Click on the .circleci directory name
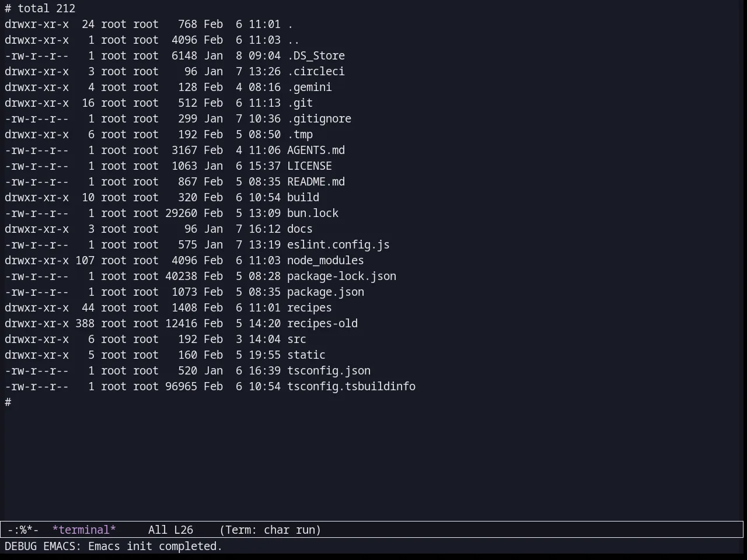 [316, 71]
